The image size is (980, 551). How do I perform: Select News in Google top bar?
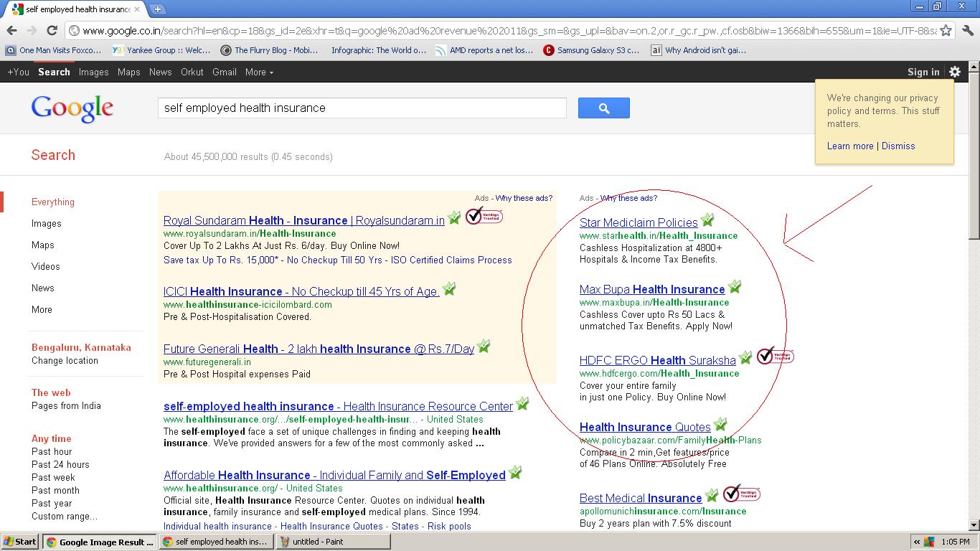[160, 72]
